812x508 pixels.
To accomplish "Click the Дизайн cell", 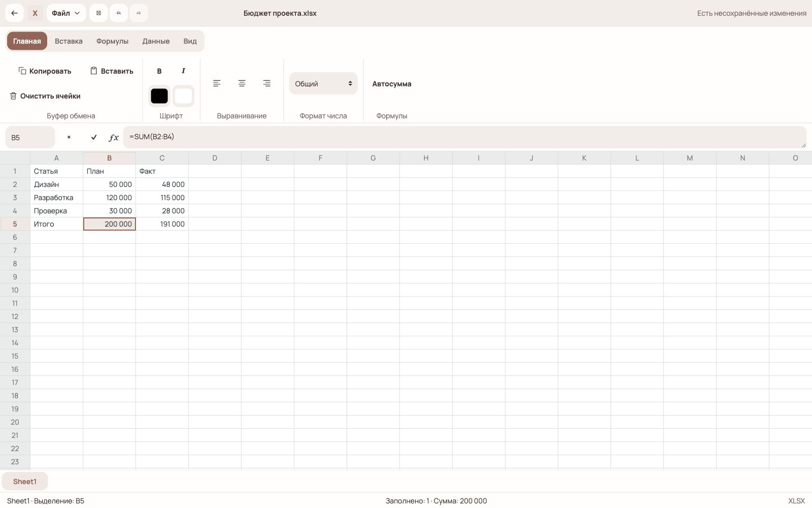I will point(56,184).
